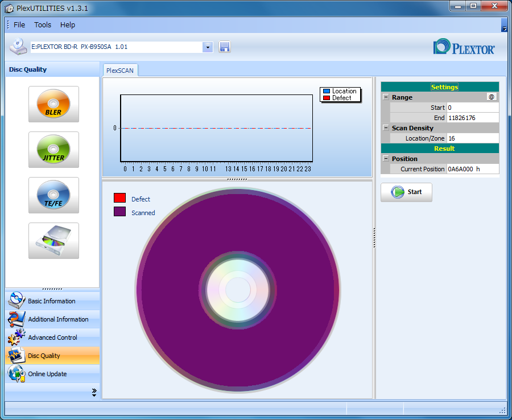Image resolution: width=512 pixels, height=420 pixels.
Task: Click the save floppy disk icon
Action: point(224,47)
